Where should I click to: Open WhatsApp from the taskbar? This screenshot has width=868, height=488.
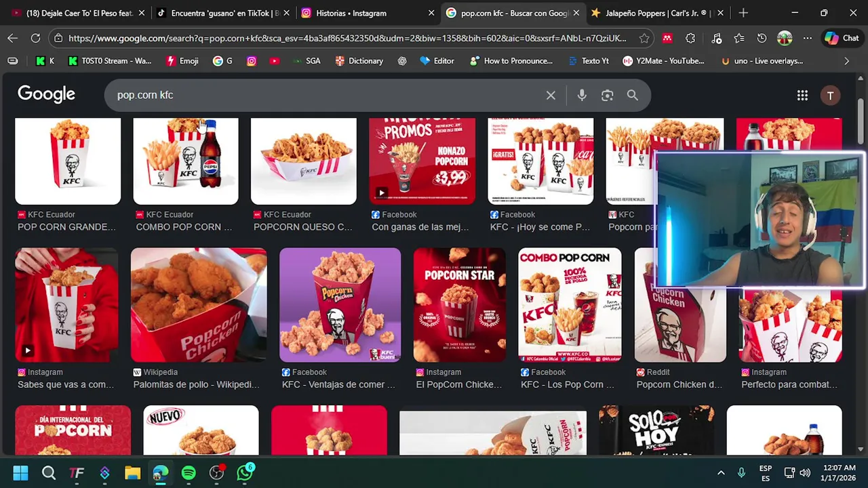[x=245, y=472]
